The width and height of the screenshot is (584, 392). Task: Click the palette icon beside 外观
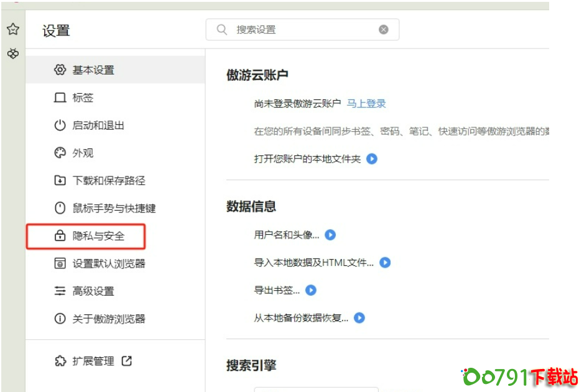coord(60,153)
